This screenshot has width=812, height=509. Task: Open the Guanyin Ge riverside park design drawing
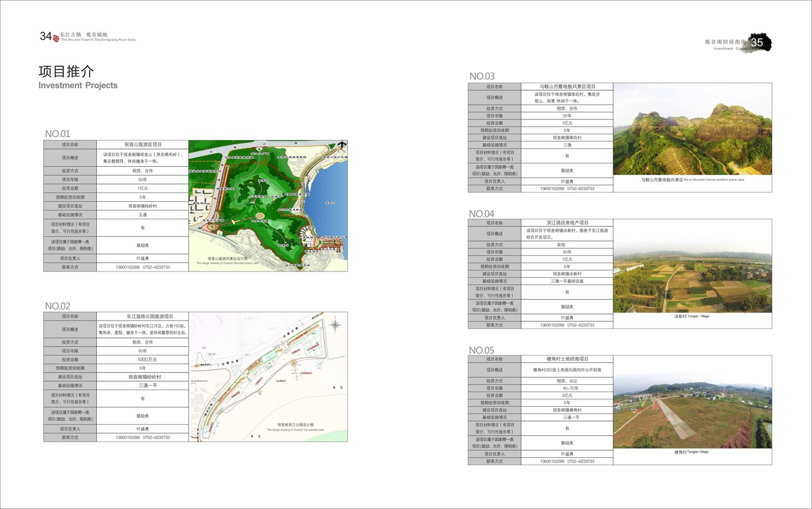[x=269, y=377]
